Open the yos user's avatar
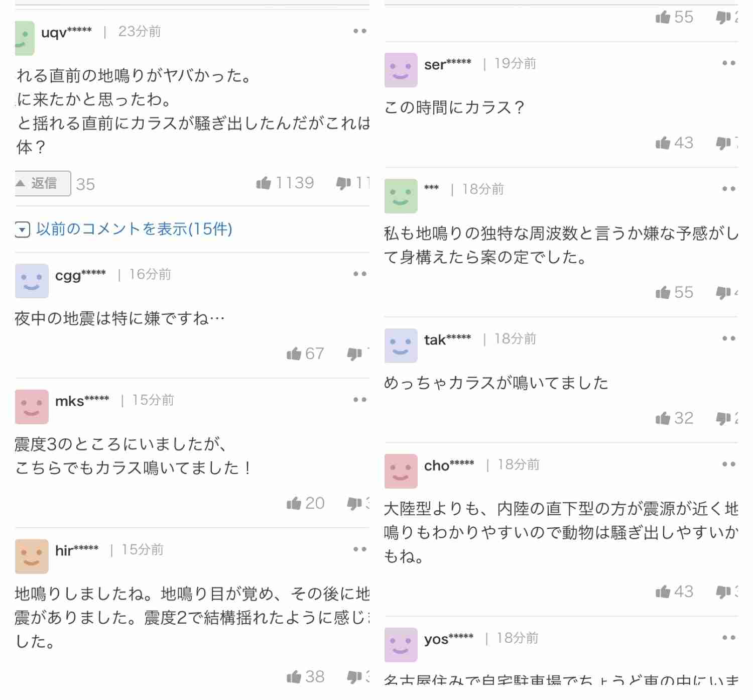753x700 pixels. tap(401, 645)
